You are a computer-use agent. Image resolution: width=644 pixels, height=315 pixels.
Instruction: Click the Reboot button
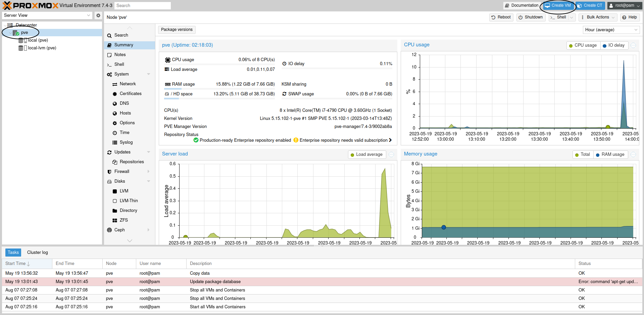tap(501, 17)
